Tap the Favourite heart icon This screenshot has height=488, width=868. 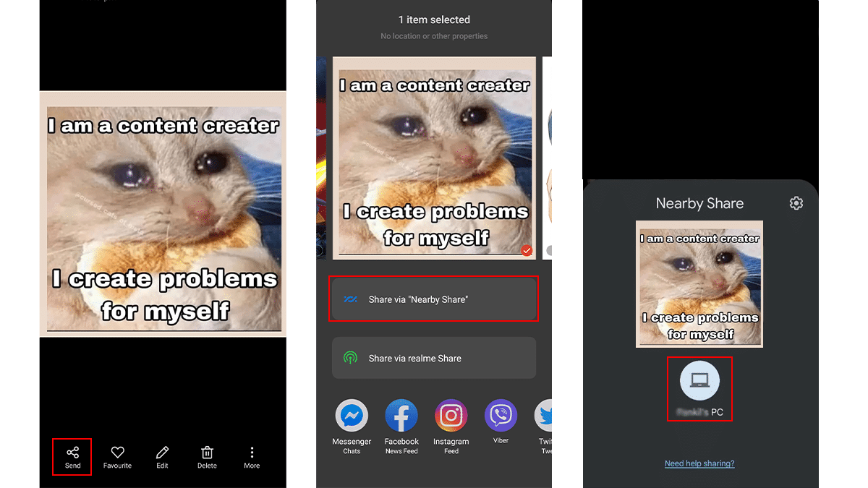pos(117,453)
